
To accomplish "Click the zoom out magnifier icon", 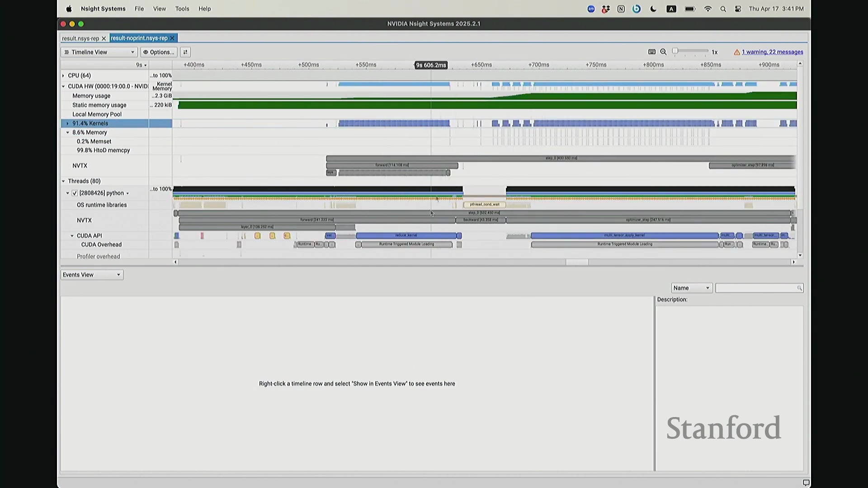I will click(663, 52).
